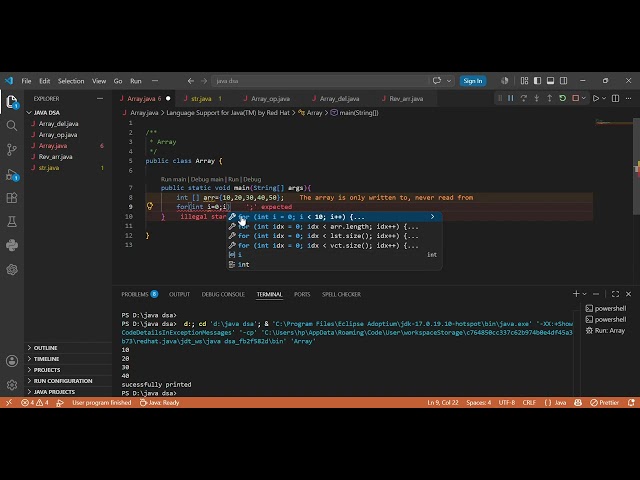
Task: Click Ln 9, Col 22 status item
Action: coord(443,402)
